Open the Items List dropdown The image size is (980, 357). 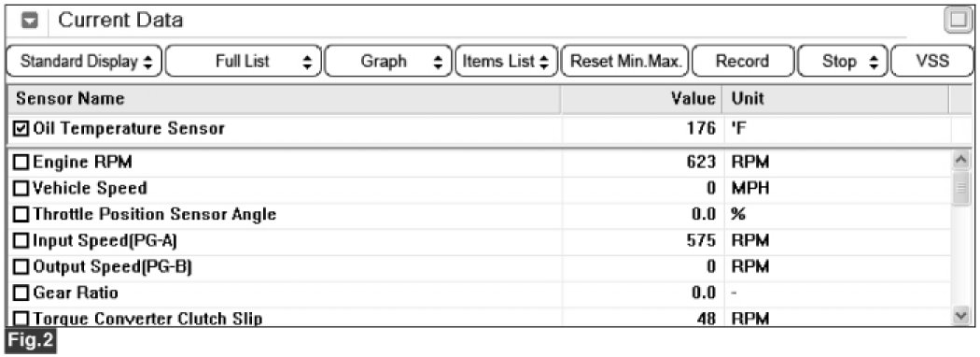tap(506, 62)
